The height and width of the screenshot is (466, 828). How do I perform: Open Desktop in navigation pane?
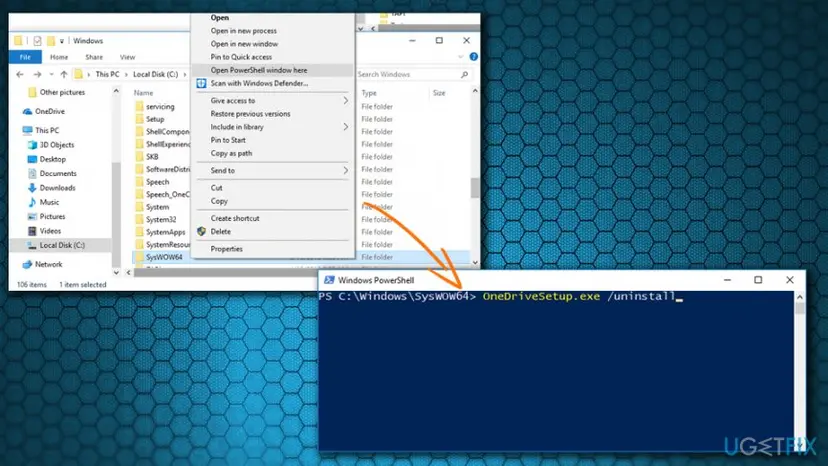(52, 159)
